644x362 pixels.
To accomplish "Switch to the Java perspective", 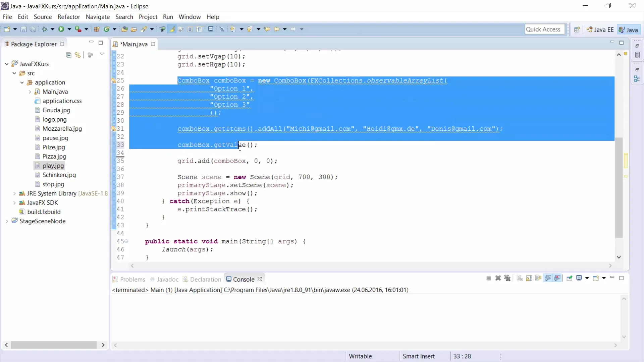I will click(629, 29).
